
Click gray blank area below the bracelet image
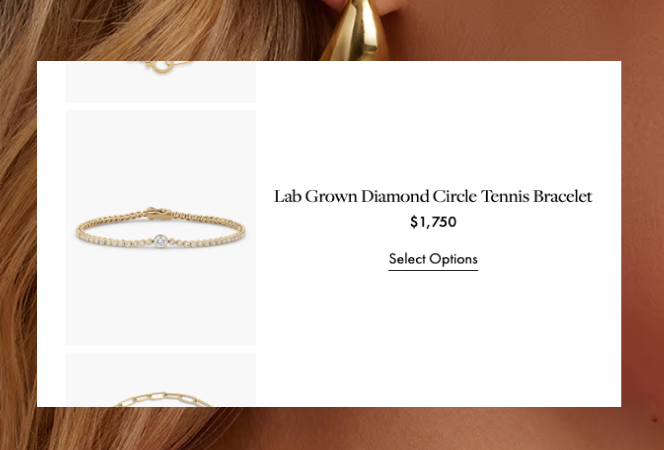pyautogui.click(x=160, y=296)
